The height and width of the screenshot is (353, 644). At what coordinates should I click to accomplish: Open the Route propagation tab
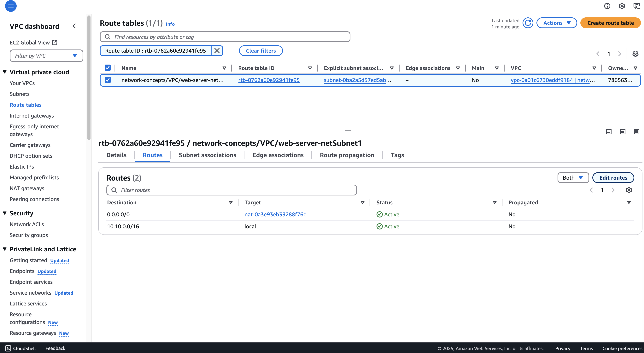click(347, 155)
